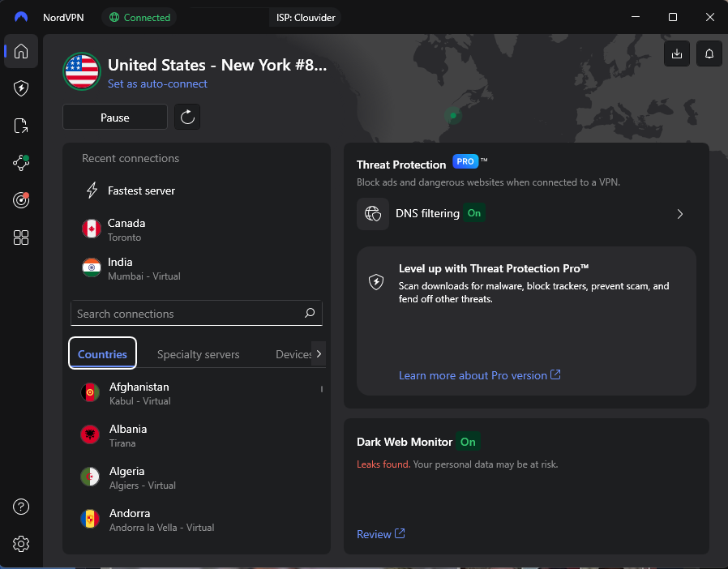
Task: Click the search magnifier icon
Action: pyautogui.click(x=310, y=314)
